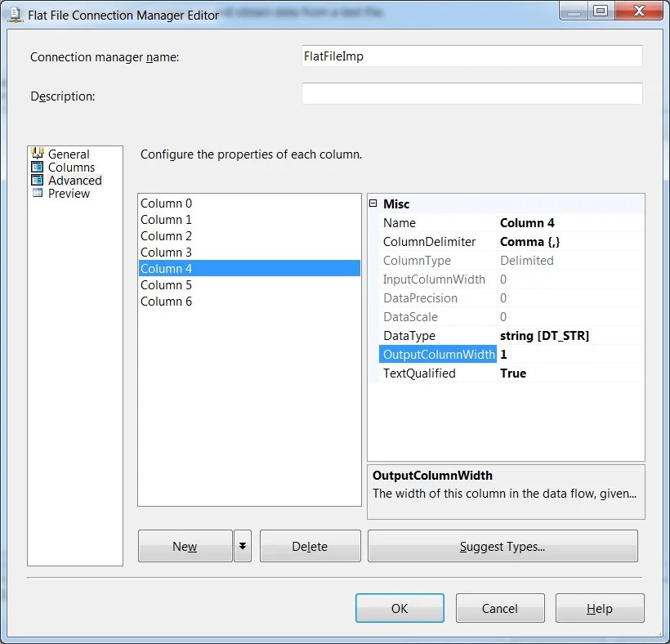Click the Suggest Types button
This screenshot has width=670, height=644.
502,546
